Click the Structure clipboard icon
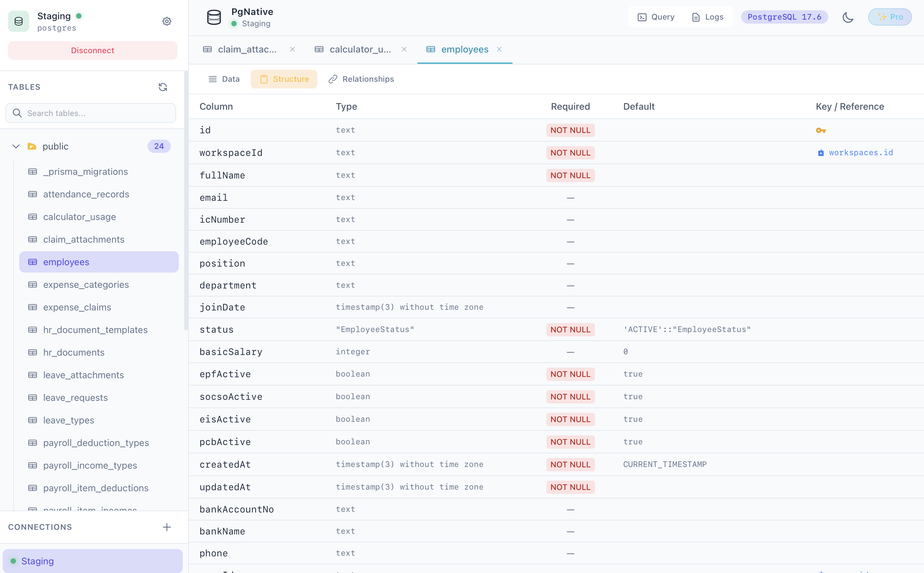Image resolution: width=924 pixels, height=573 pixels. coord(264,79)
